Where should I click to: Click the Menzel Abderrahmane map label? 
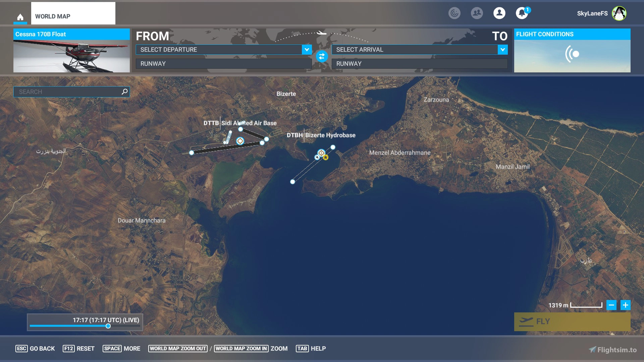tap(400, 153)
